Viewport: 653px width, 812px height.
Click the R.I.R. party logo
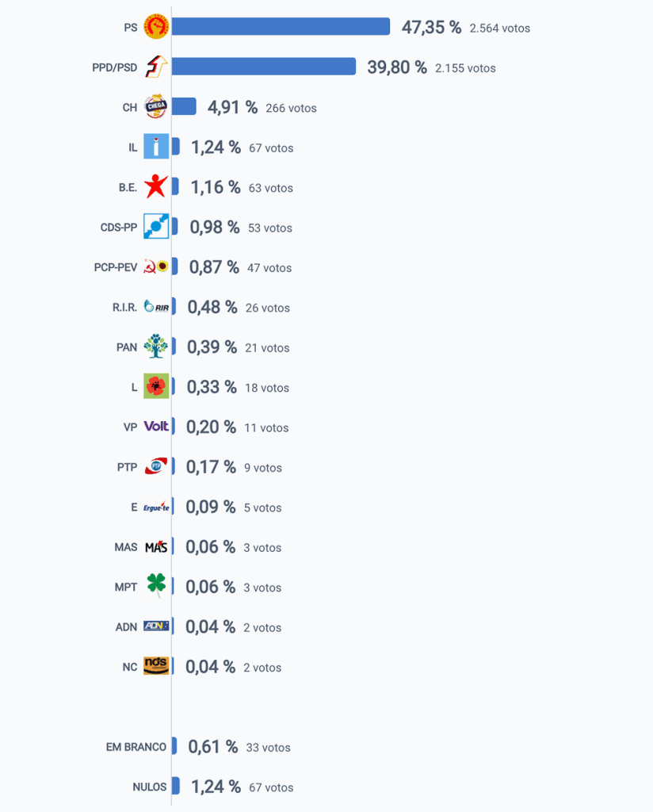coord(156,307)
